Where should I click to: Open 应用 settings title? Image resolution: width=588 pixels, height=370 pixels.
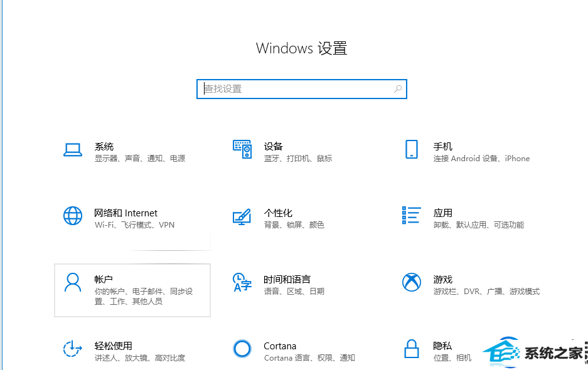coord(443,213)
